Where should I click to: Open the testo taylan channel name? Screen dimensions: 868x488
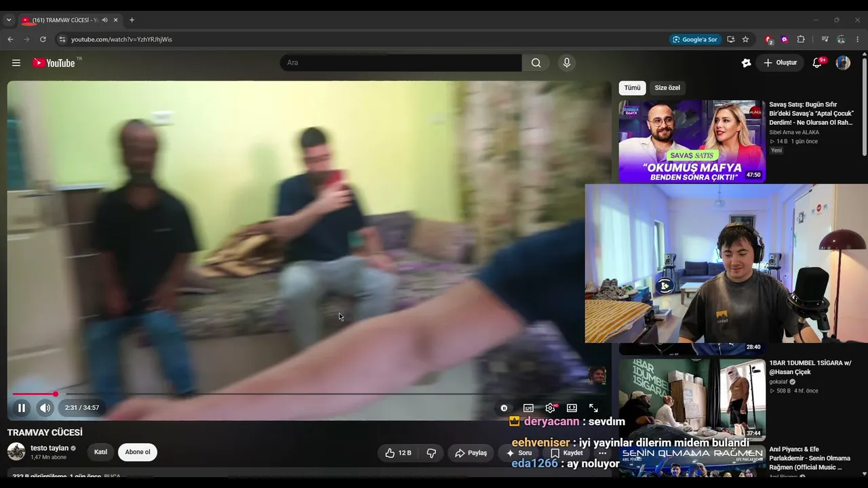(50, 448)
